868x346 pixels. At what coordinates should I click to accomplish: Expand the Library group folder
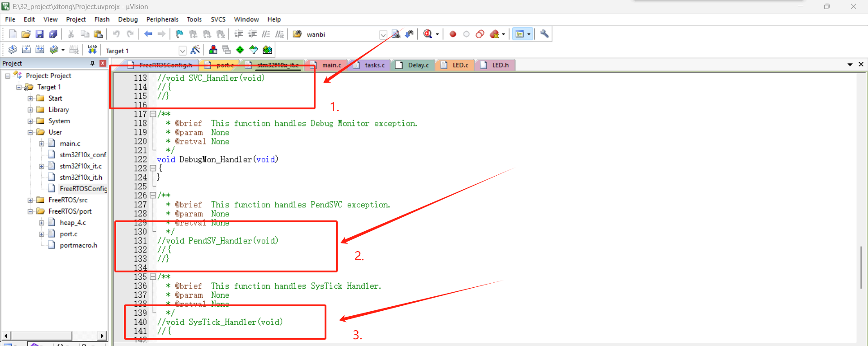(x=30, y=110)
